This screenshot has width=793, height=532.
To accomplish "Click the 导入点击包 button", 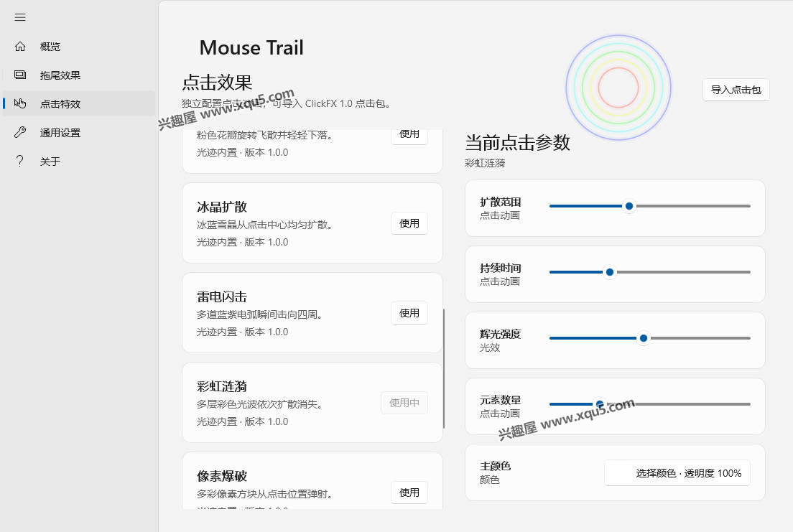I will [x=736, y=90].
